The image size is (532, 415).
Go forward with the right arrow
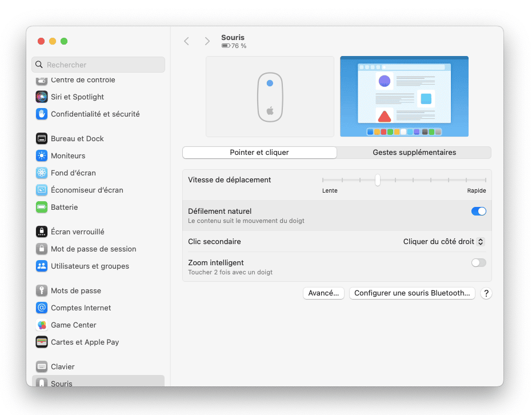tap(207, 41)
